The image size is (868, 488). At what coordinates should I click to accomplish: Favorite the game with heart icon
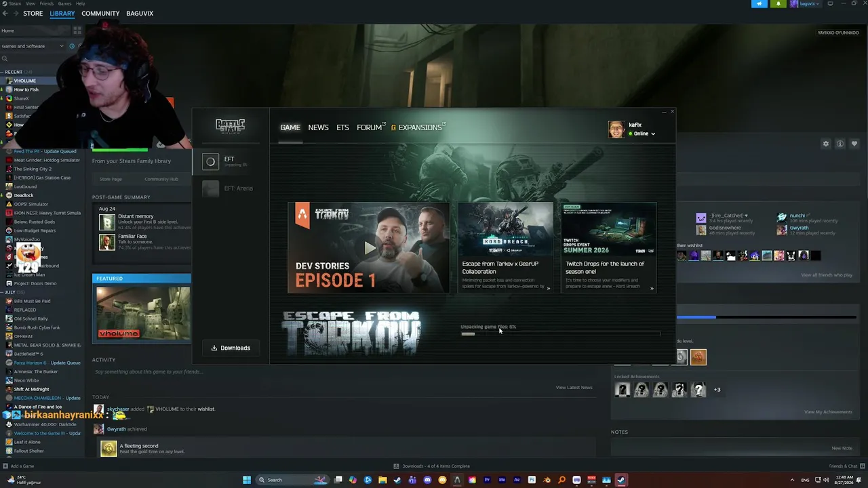click(x=854, y=144)
